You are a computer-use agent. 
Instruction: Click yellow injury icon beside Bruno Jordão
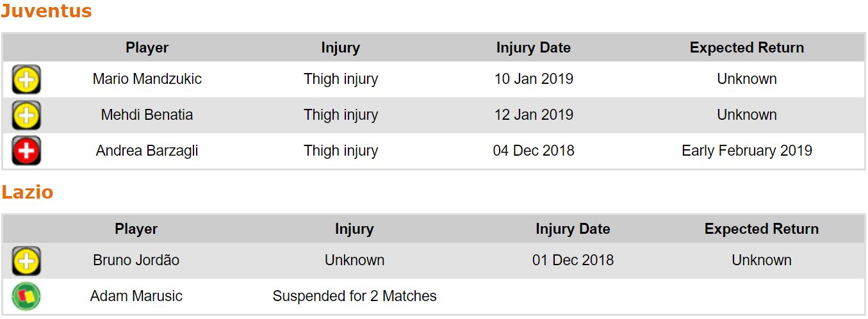coord(26,261)
